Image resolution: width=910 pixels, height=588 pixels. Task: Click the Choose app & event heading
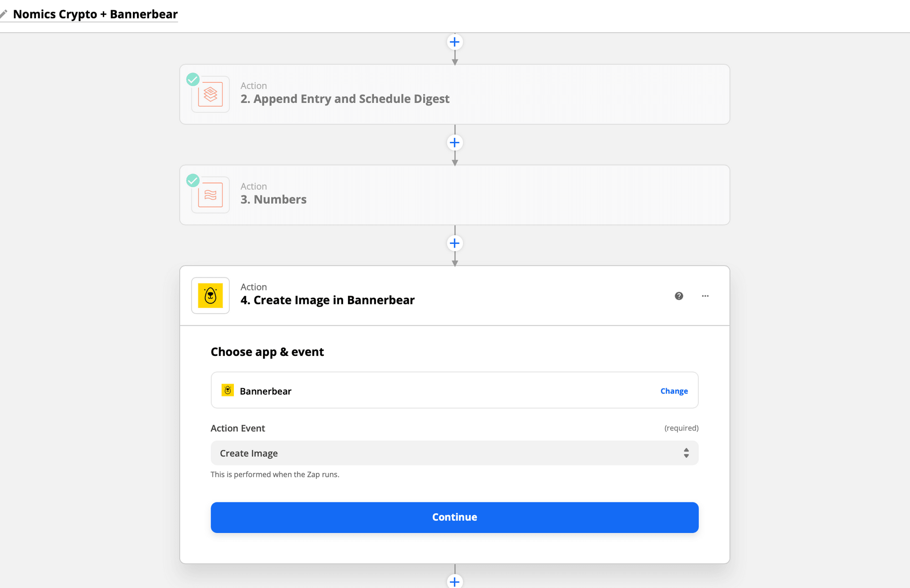[x=267, y=352]
